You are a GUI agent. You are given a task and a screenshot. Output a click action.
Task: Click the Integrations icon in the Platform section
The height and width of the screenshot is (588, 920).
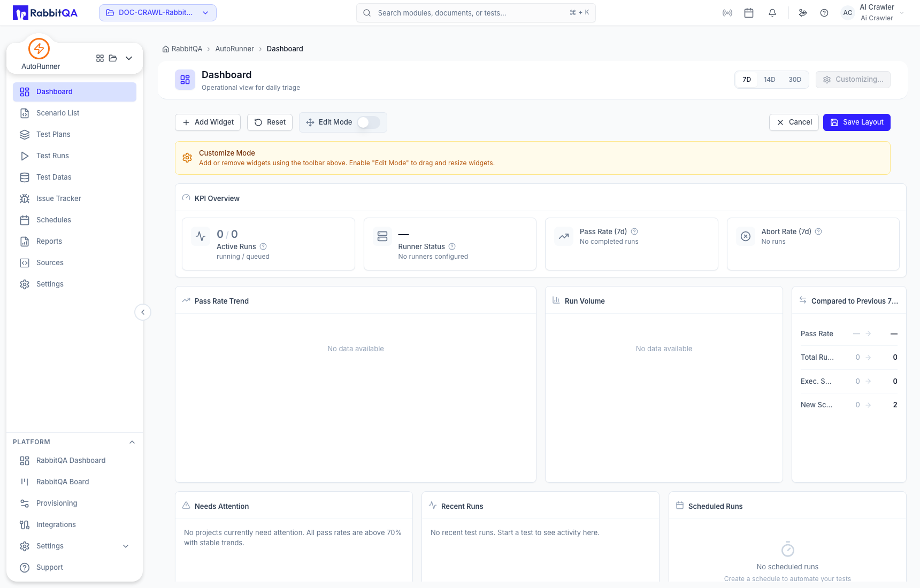pos(25,524)
